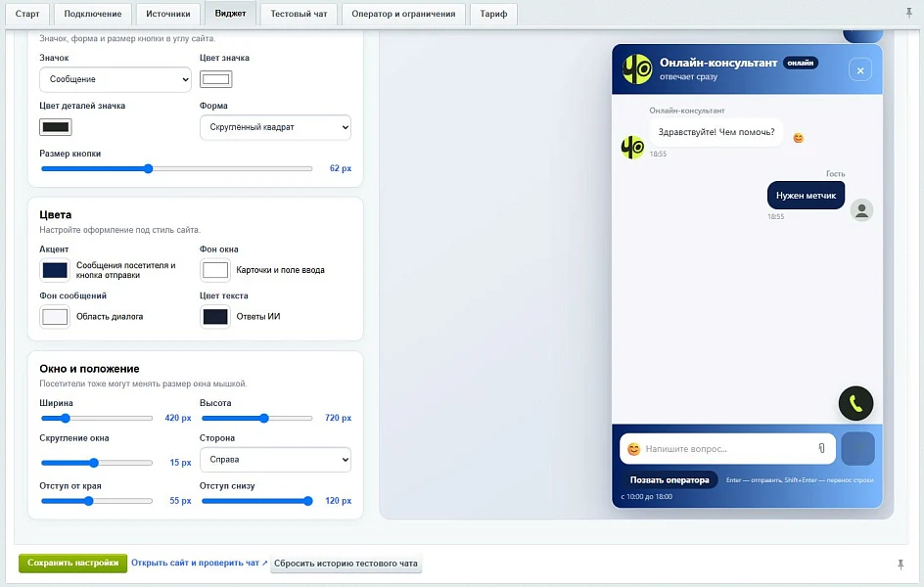Select the Тестовый чат tab
Screen dimensions: 924x587
click(299, 14)
